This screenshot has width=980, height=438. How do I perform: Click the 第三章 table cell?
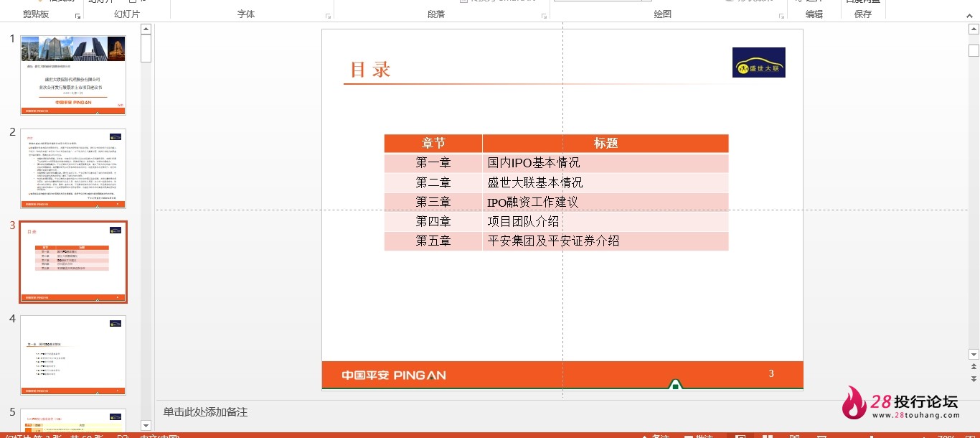tap(433, 202)
